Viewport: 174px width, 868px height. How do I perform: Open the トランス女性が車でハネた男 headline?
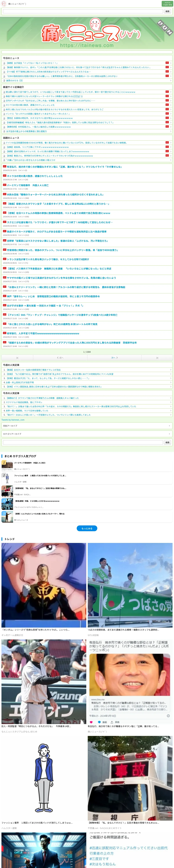[x=48, y=259]
